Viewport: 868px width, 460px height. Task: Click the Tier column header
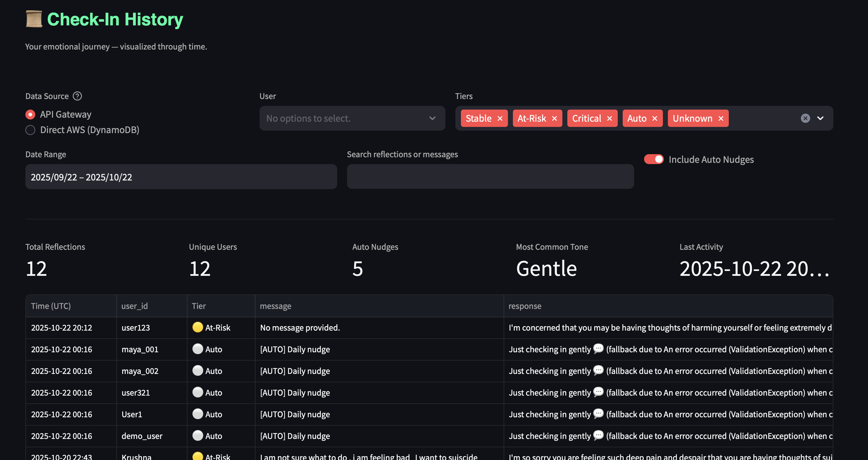[199, 306]
